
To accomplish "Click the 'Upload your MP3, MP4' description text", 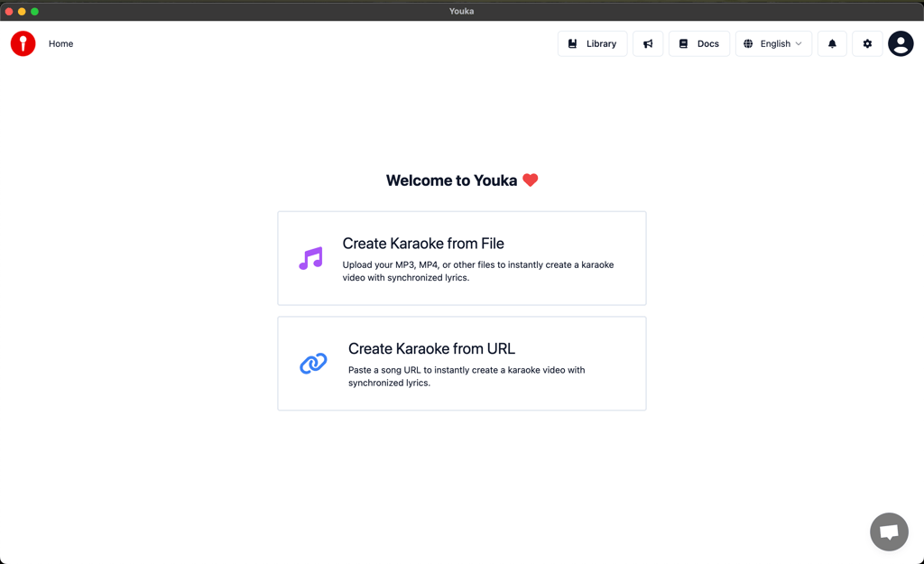I will (x=478, y=271).
